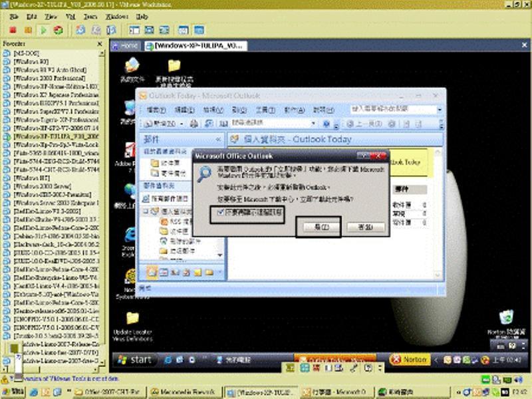Collapse the Outlook navigation pane chevron

click(217, 140)
